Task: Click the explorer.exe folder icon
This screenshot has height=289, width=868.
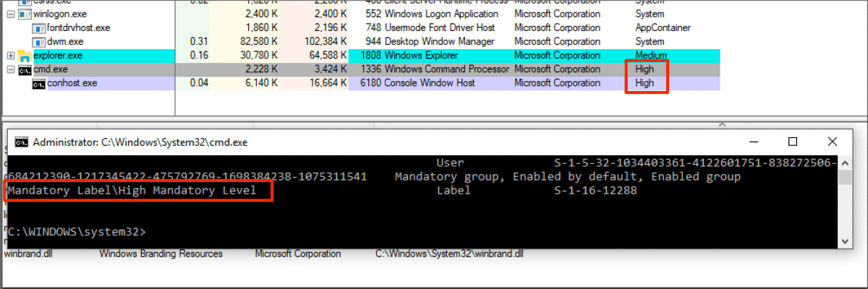Action: coord(25,56)
